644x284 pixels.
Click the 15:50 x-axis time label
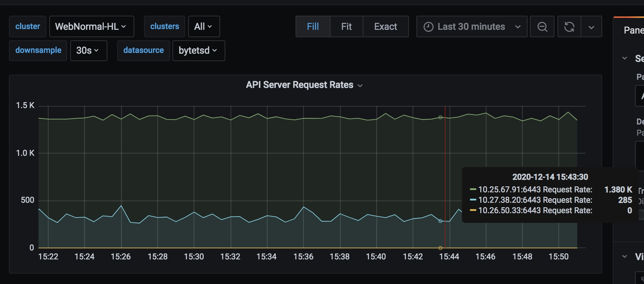tap(559, 256)
